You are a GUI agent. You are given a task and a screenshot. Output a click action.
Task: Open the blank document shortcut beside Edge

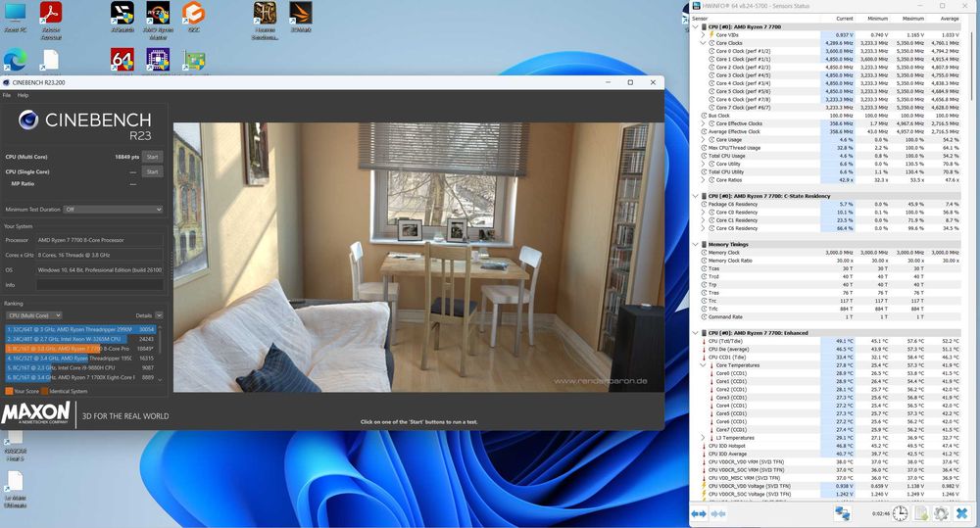click(x=51, y=60)
